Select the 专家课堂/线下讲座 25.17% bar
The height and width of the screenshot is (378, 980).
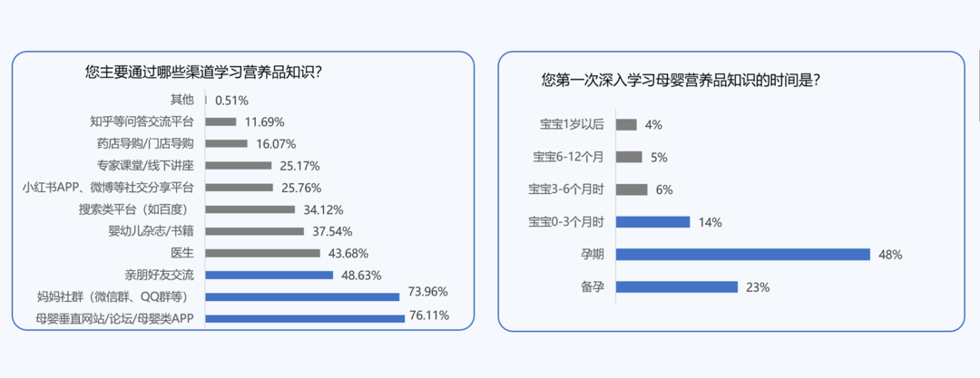(x=239, y=166)
